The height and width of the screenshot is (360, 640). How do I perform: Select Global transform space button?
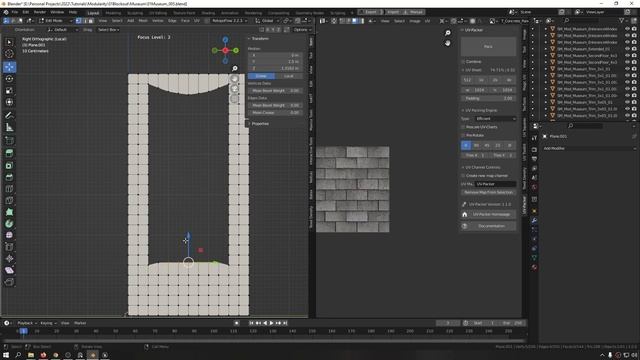pyautogui.click(x=261, y=76)
